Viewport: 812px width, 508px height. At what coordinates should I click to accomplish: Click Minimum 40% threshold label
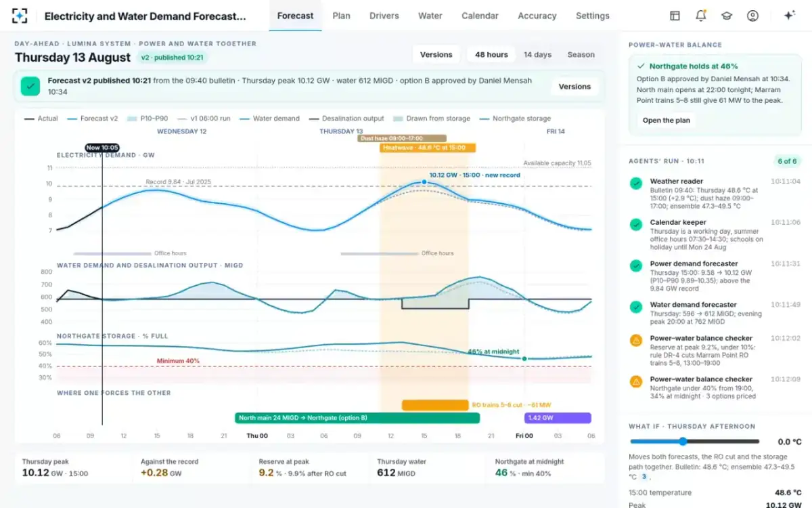(x=178, y=361)
